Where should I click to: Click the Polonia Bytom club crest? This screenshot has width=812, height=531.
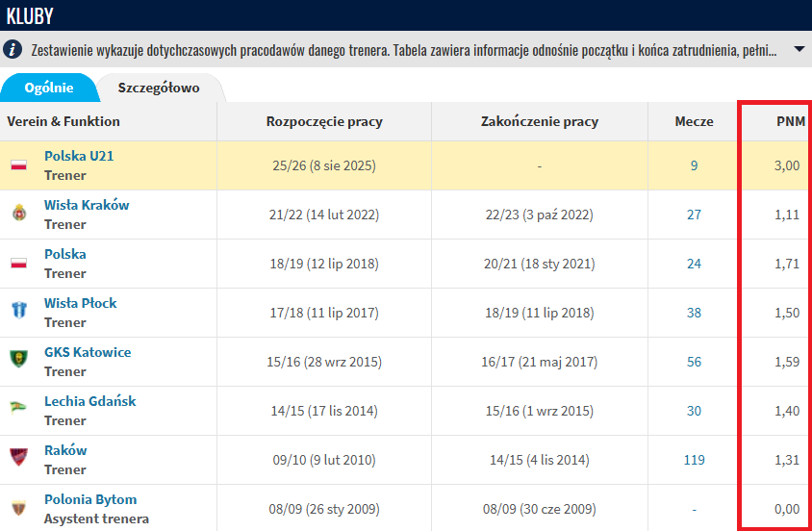[19, 508]
